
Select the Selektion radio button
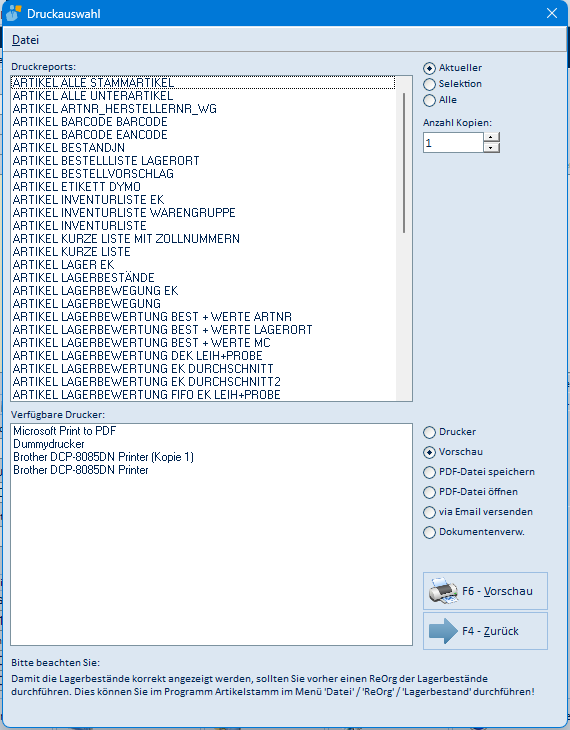429,84
